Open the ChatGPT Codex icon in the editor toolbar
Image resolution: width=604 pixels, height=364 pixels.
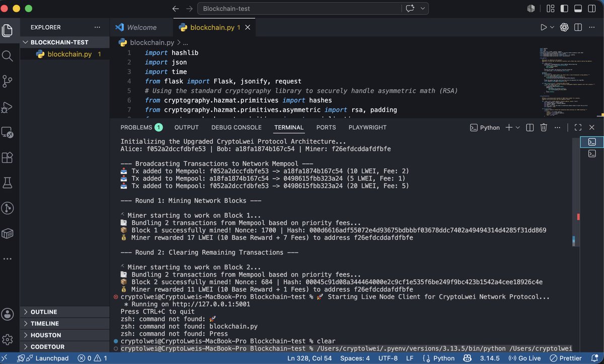pyautogui.click(x=564, y=27)
